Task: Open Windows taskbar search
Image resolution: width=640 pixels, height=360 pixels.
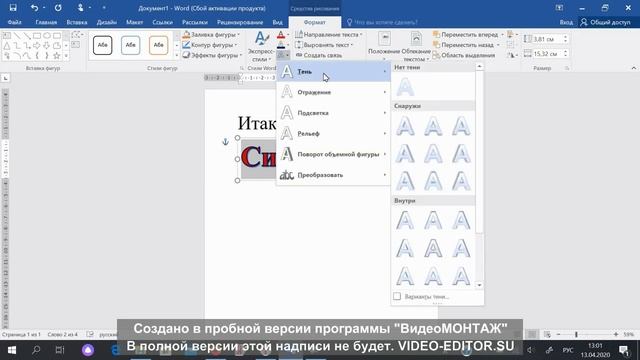Action: [x=36, y=350]
